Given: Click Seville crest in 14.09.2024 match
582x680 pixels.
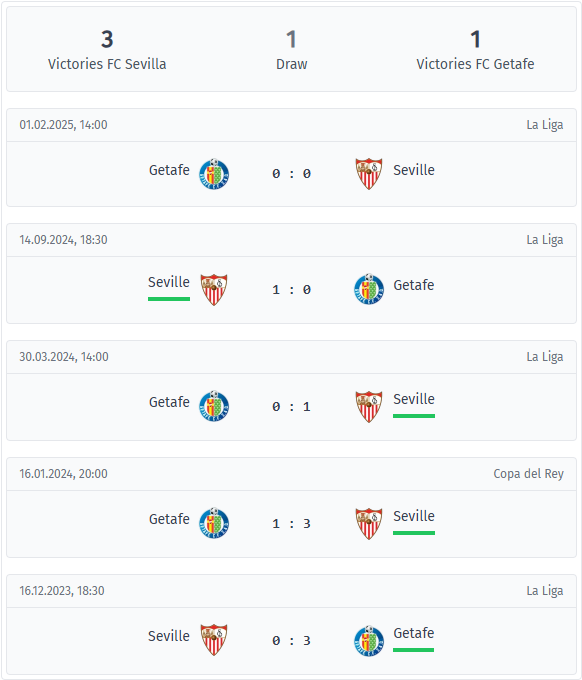Looking at the screenshot, I should click(x=214, y=290).
